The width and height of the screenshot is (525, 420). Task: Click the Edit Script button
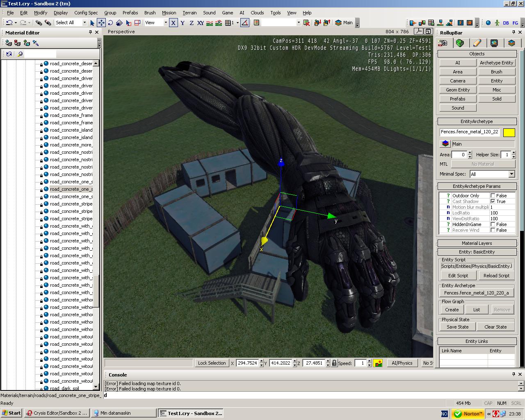click(x=458, y=276)
